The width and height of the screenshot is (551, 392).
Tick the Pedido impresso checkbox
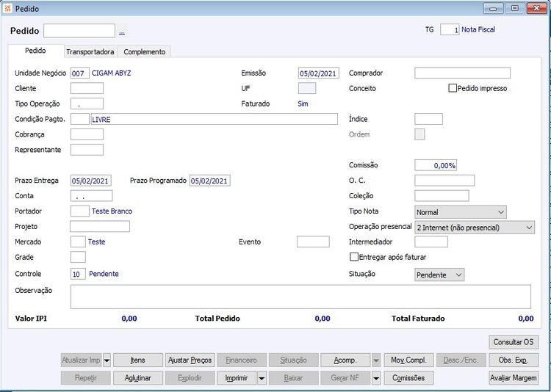453,88
